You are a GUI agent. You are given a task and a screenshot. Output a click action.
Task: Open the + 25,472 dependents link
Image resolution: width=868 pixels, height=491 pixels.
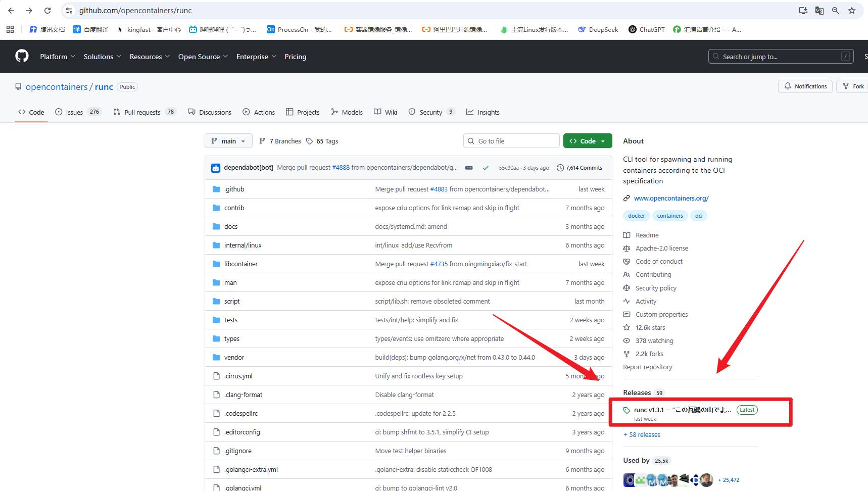click(x=729, y=480)
